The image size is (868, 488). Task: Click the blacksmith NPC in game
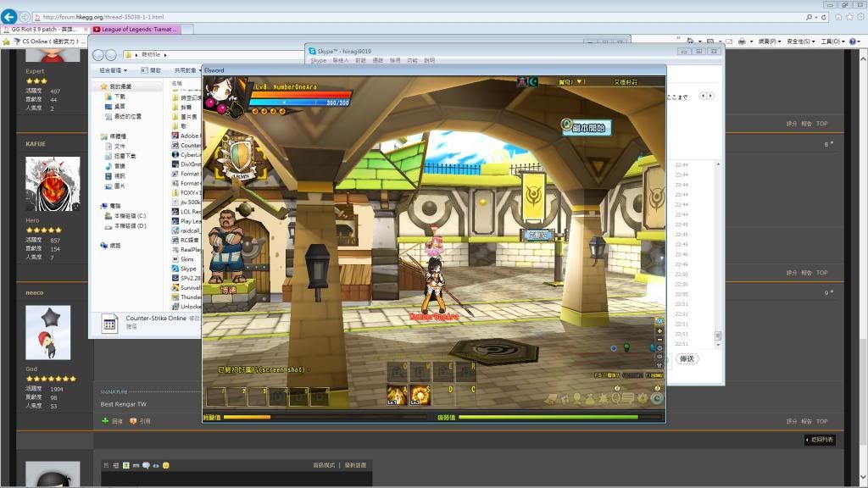pyautogui.click(x=227, y=246)
